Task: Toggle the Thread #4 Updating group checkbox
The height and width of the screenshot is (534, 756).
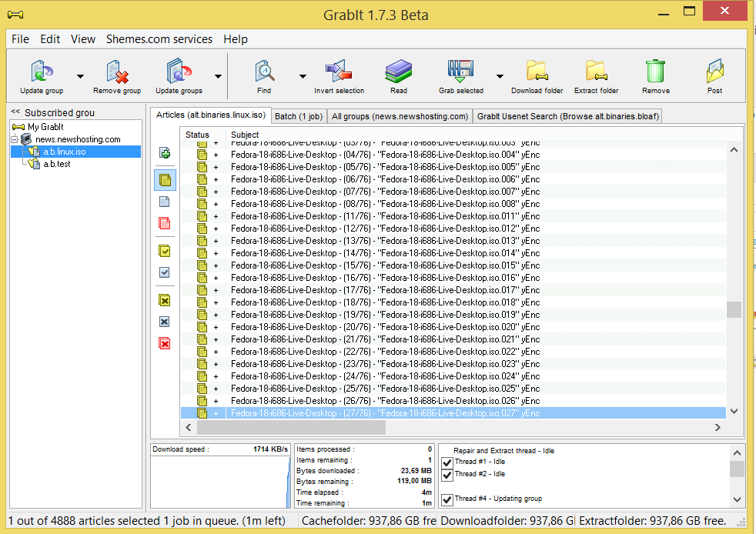Action: click(x=447, y=500)
